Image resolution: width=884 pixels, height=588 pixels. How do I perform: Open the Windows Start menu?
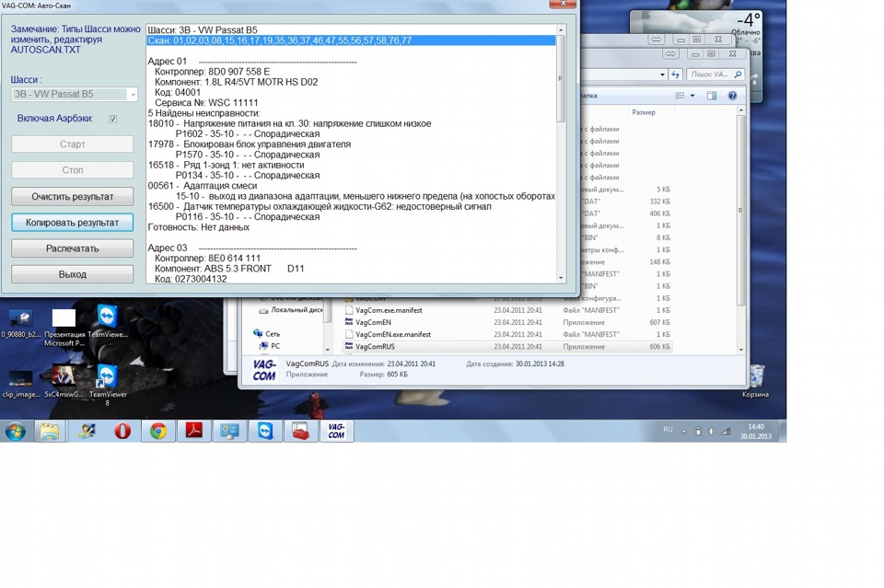click(16, 432)
